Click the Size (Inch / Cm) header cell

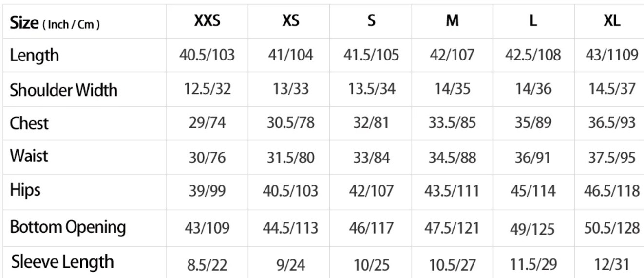55,23
